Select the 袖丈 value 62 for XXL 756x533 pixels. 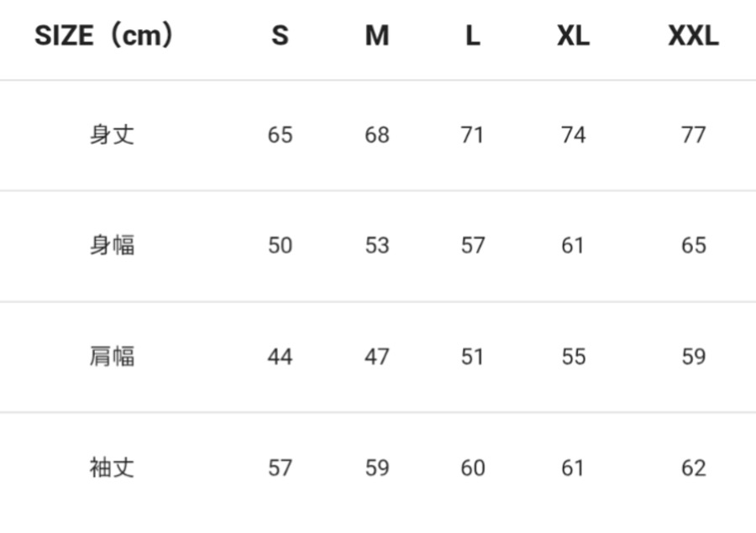coord(693,468)
